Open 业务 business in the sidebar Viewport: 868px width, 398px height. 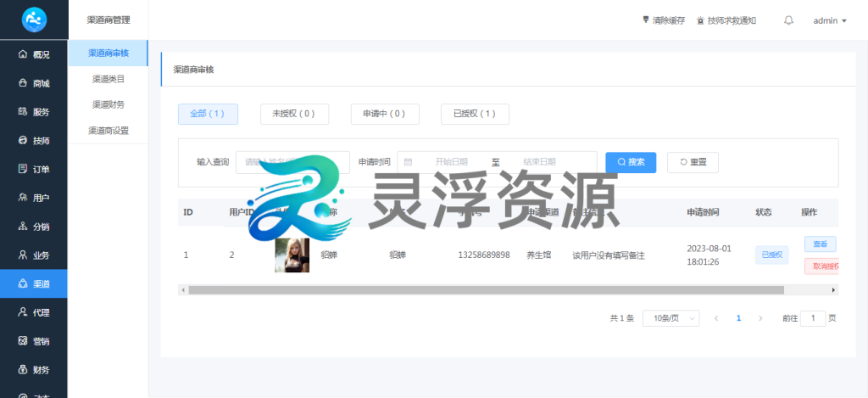point(34,255)
